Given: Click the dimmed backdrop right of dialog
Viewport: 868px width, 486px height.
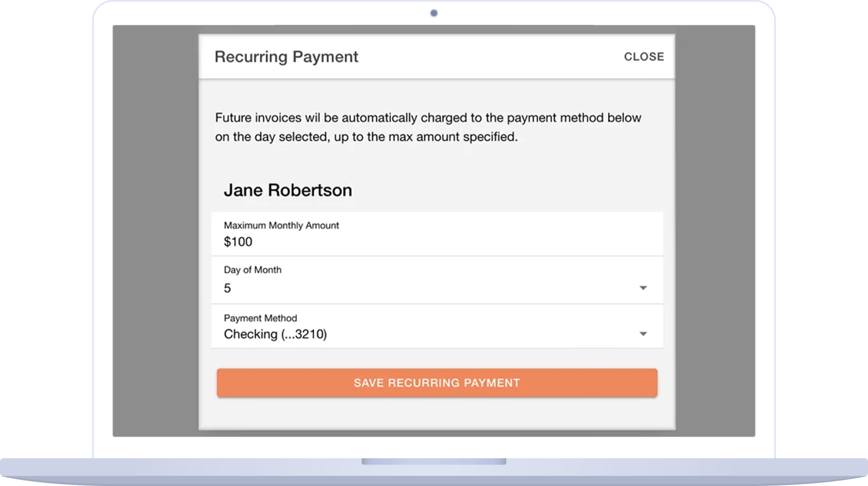Looking at the screenshot, I should coord(715,231).
